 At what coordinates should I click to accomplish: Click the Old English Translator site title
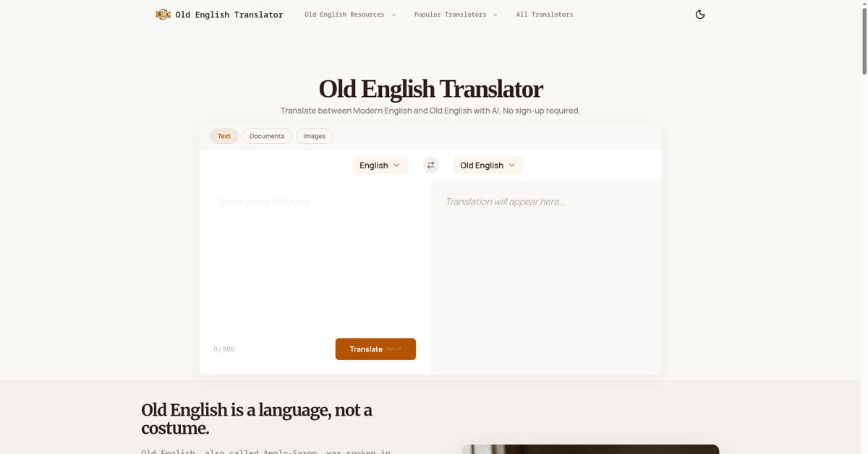point(229,14)
